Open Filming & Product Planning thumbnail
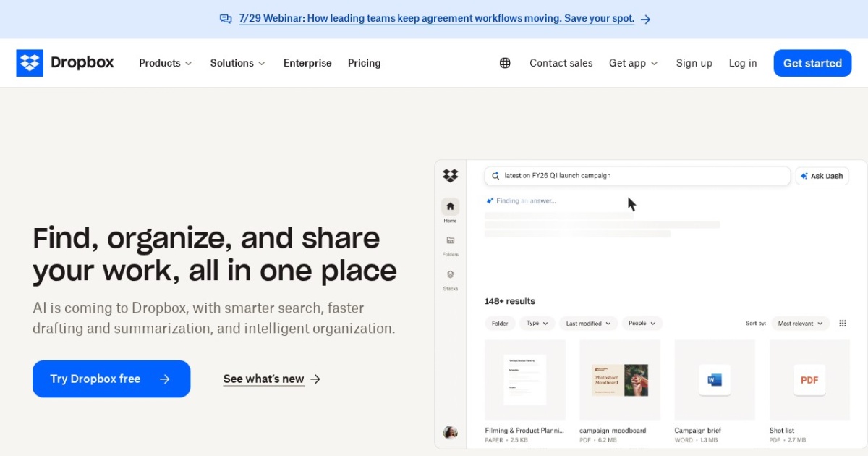The image size is (868, 456). coord(525,380)
